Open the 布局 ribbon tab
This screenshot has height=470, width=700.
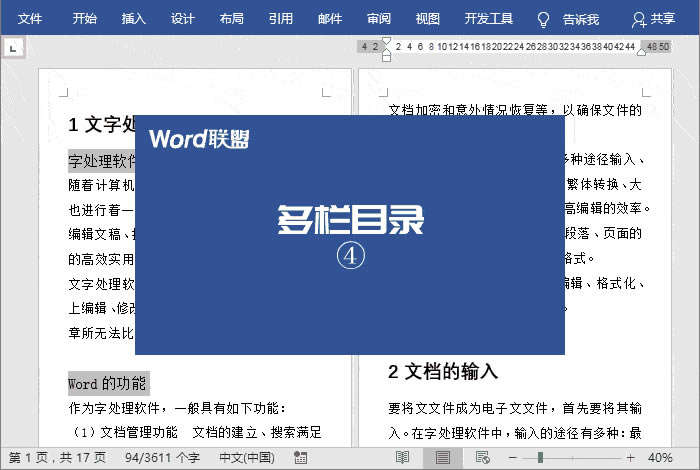232,18
